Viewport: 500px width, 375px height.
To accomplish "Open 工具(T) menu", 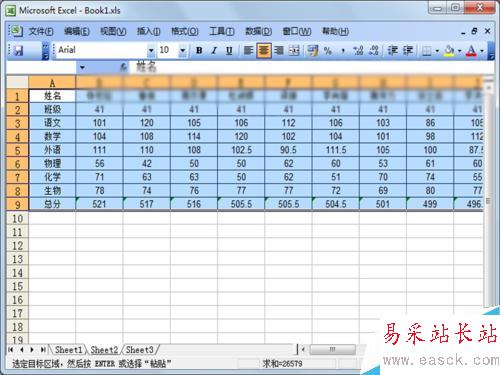I will [222, 32].
